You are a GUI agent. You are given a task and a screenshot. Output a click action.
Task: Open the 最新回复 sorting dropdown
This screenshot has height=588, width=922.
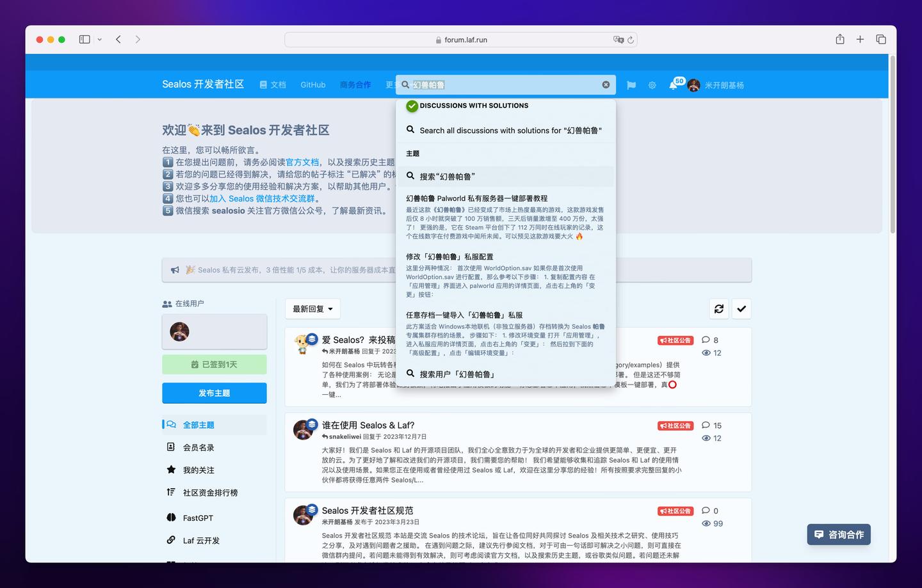pyautogui.click(x=312, y=308)
